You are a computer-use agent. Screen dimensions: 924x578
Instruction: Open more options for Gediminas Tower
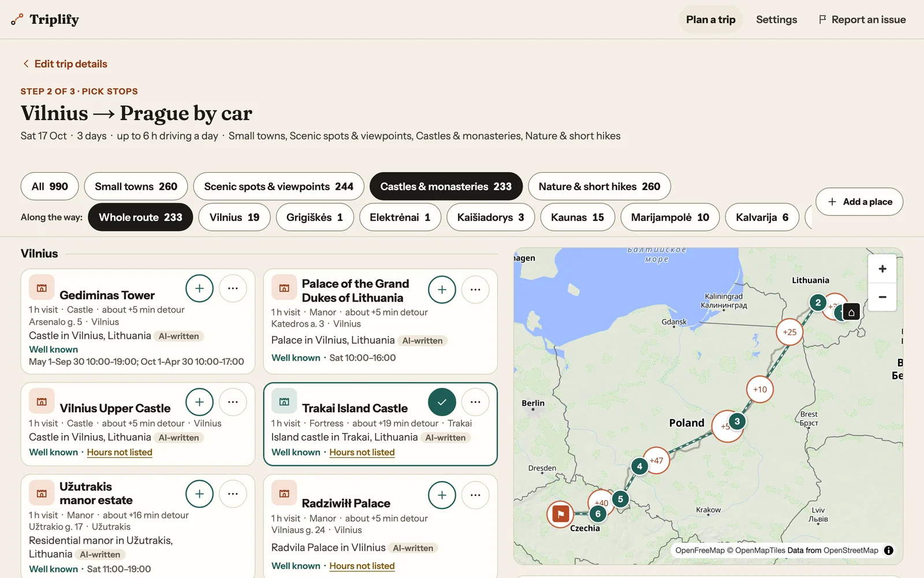pyautogui.click(x=233, y=288)
